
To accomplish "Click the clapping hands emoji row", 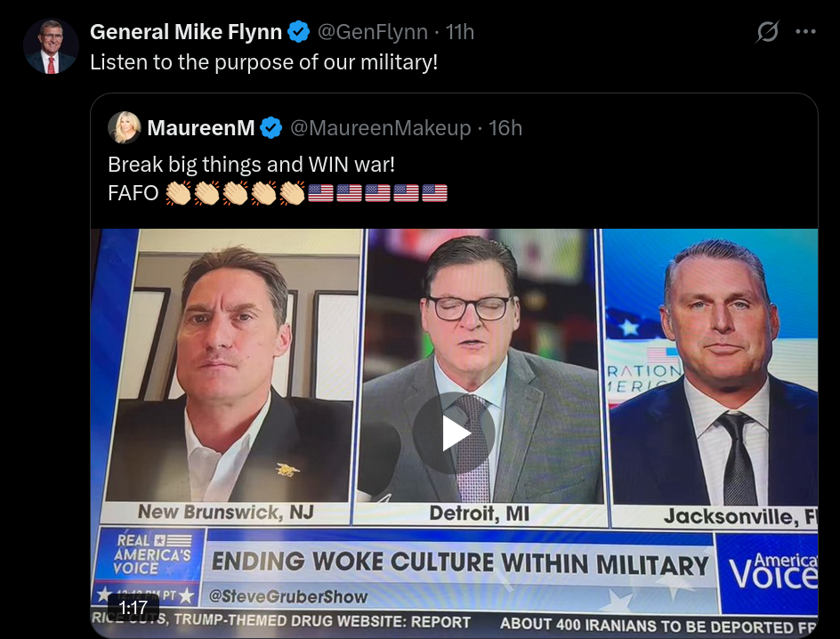I will point(235,192).
